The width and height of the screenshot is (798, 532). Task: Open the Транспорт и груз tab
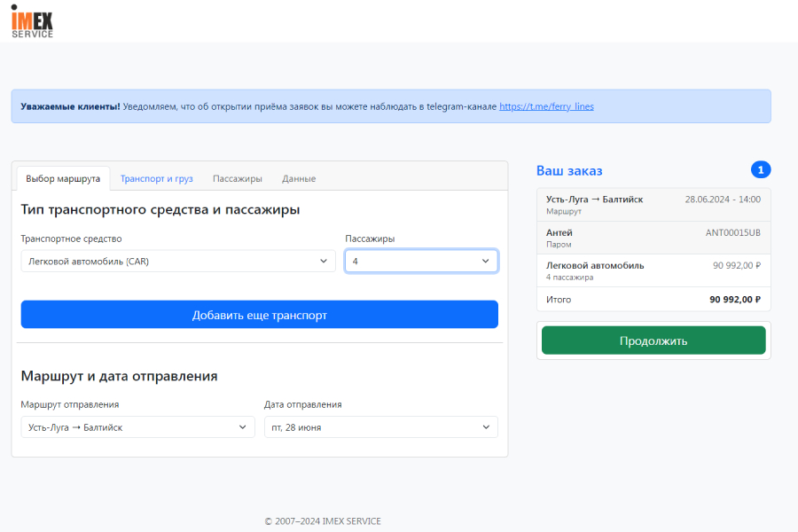[156, 178]
